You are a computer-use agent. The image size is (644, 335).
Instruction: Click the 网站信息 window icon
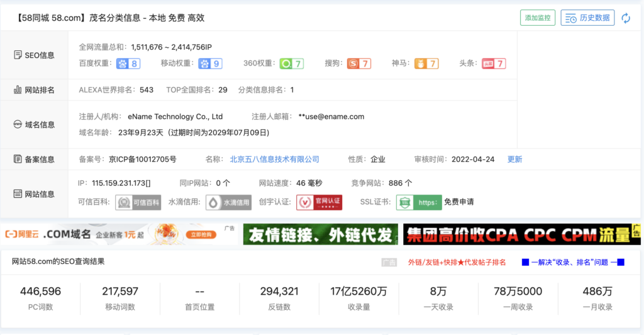pyautogui.click(x=18, y=193)
